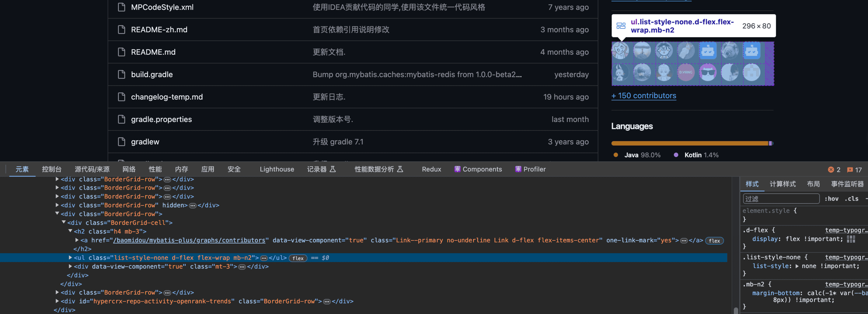Open the flexbox editor icon beside display: flex
Image resolution: width=868 pixels, height=314 pixels.
pyautogui.click(x=851, y=239)
